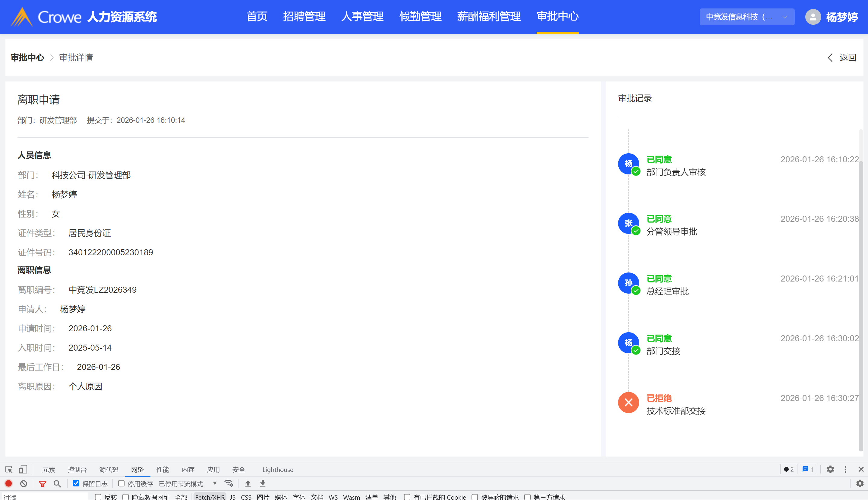Screen dimensions: 868x500
Task: Click the inspect element picker icon
Action: [9, 470]
